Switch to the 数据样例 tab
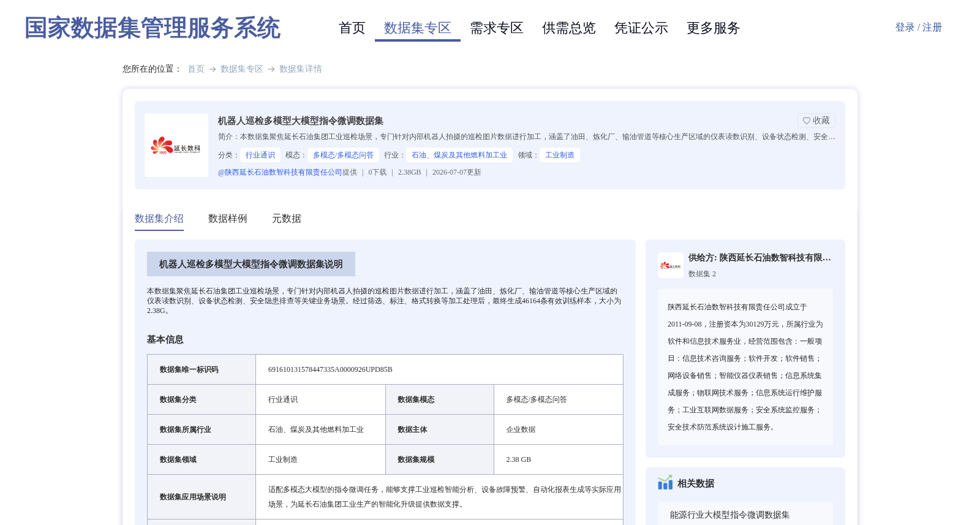Viewport: 980px width, 525px height. click(228, 219)
